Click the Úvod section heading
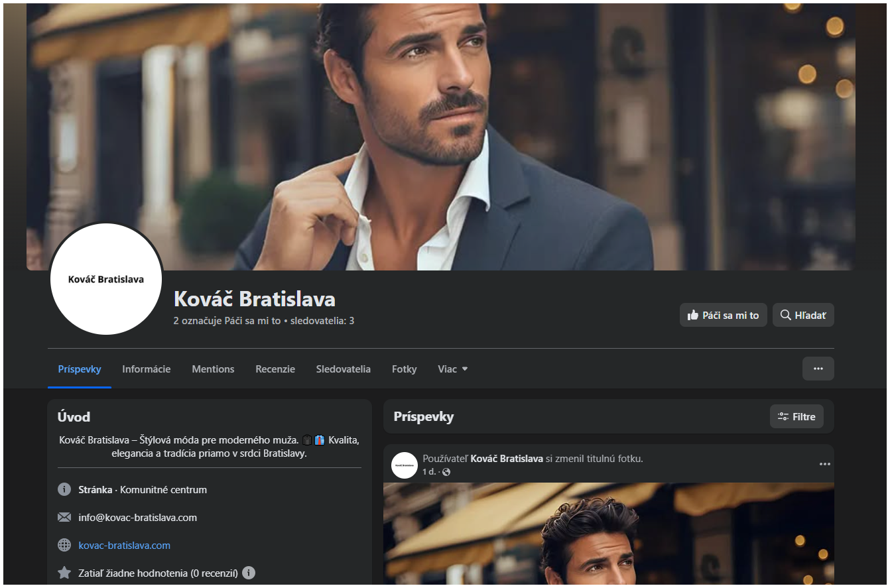 click(74, 417)
